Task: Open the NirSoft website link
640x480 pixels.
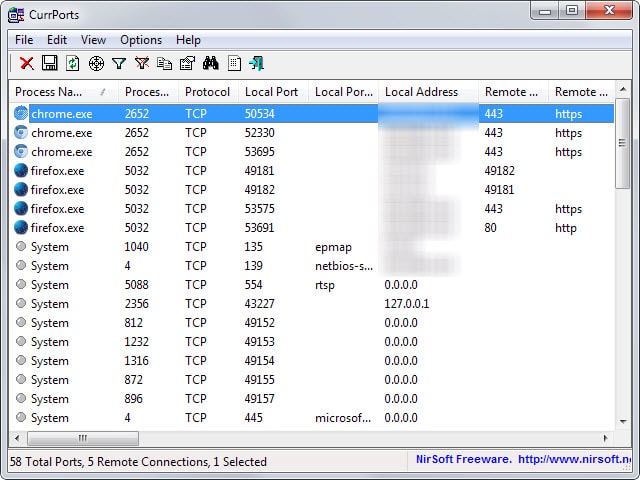Action: pos(524,461)
